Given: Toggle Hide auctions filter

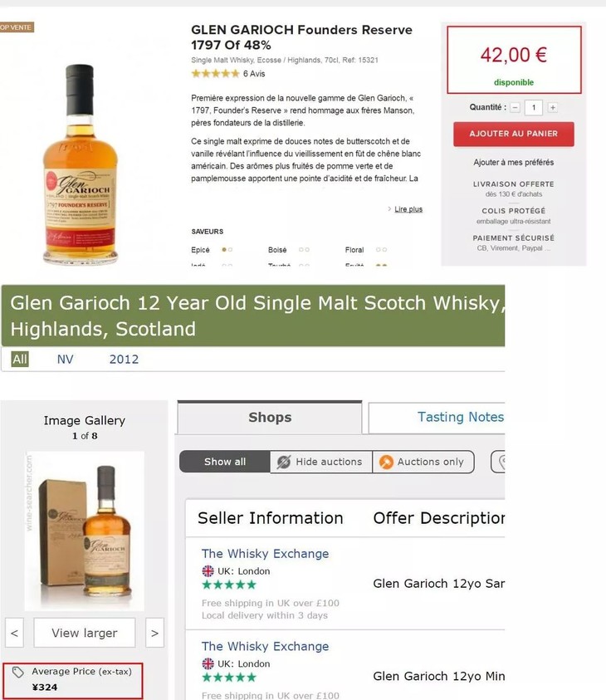Looking at the screenshot, I should 321,462.
